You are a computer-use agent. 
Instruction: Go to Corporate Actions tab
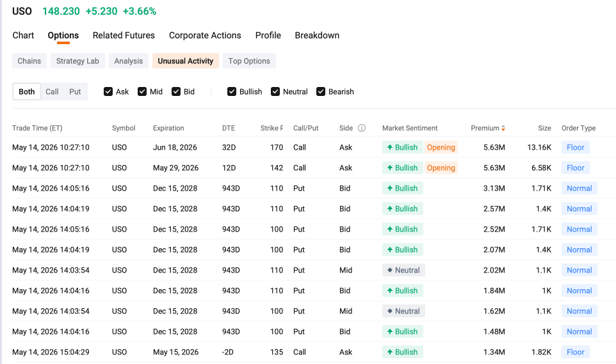click(x=205, y=35)
